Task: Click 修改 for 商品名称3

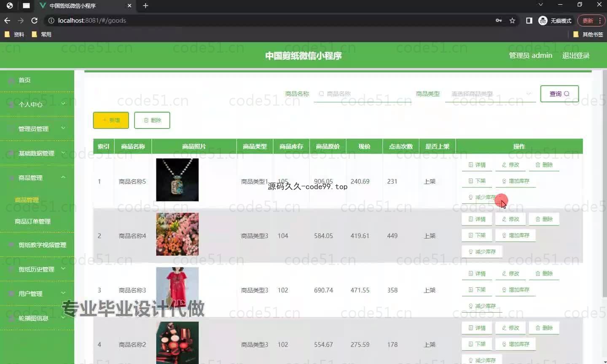Action: (510, 273)
